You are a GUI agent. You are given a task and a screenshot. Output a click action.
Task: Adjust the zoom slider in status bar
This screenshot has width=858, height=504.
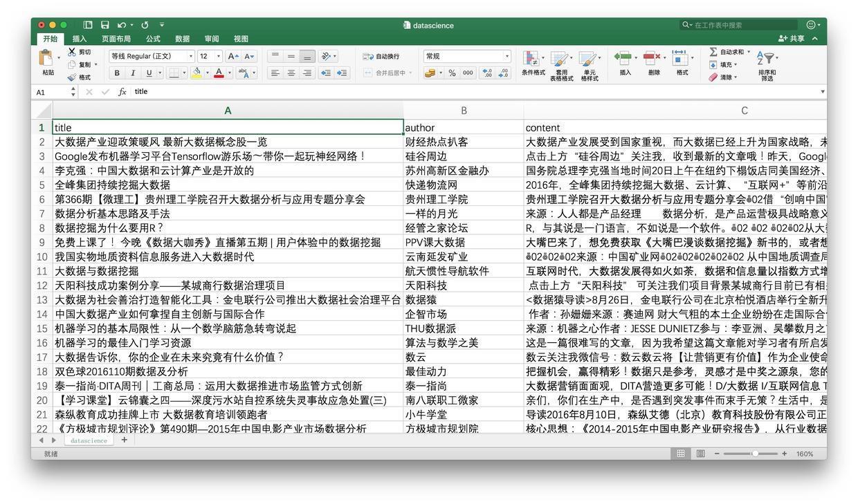click(754, 454)
